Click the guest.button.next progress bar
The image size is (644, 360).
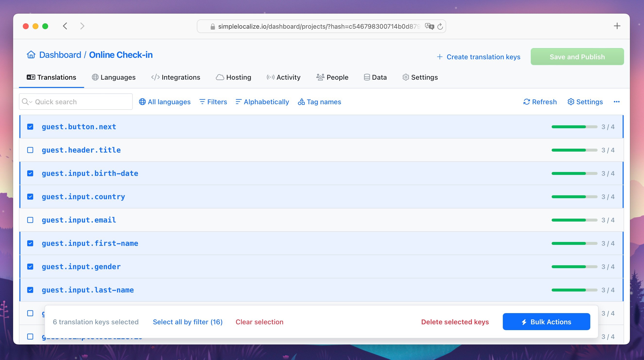click(574, 127)
